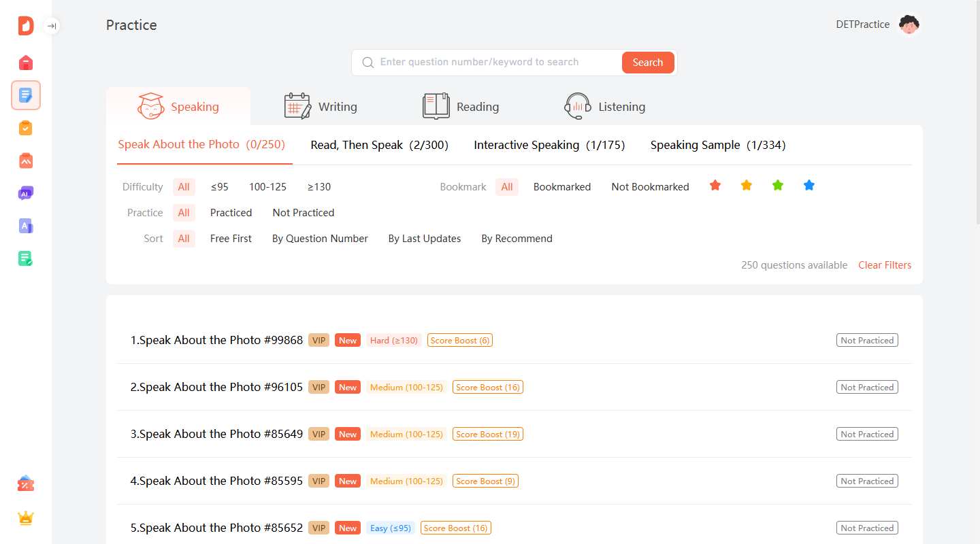Click the coupon discount icon in sidebar
The height and width of the screenshot is (544, 980).
point(26,484)
